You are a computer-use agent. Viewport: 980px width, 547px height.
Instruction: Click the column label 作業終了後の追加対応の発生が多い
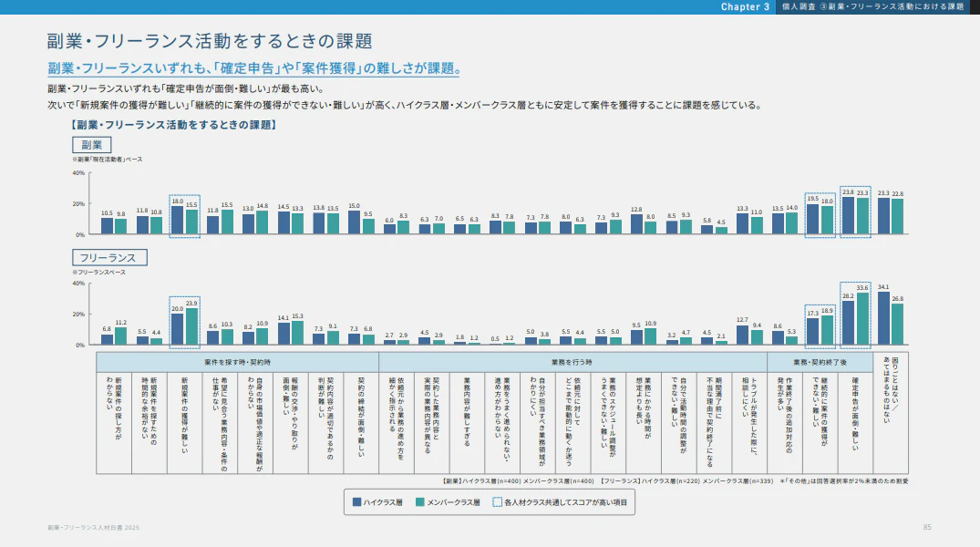click(x=784, y=415)
